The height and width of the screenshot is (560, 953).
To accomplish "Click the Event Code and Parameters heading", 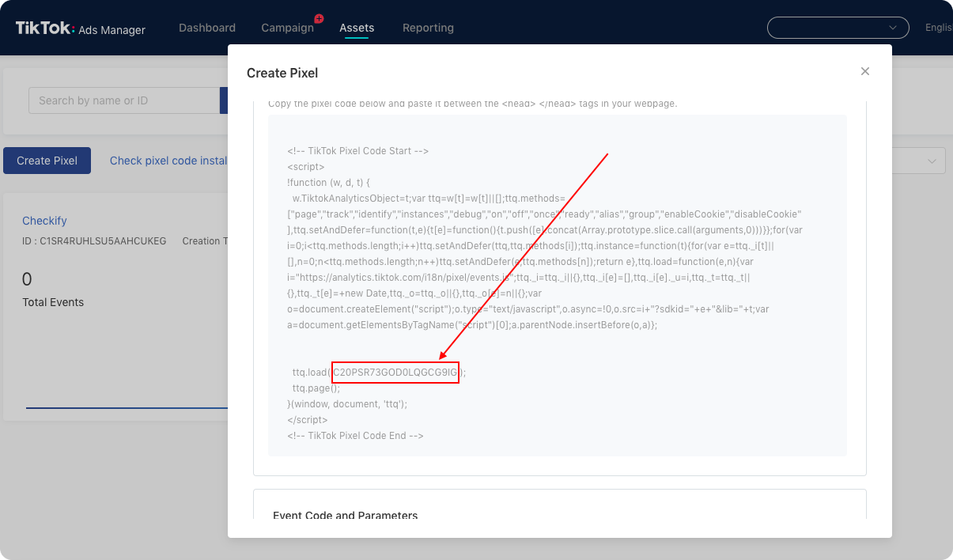I will (x=345, y=516).
